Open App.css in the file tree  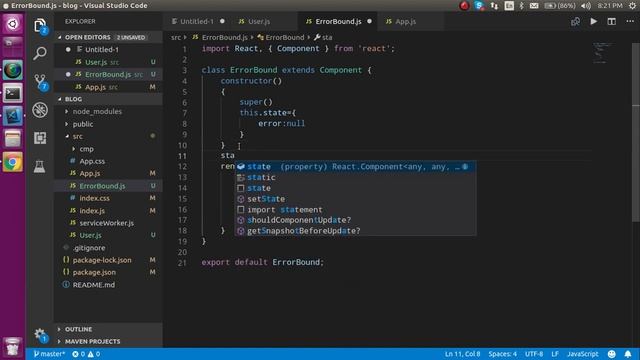click(x=109, y=161)
